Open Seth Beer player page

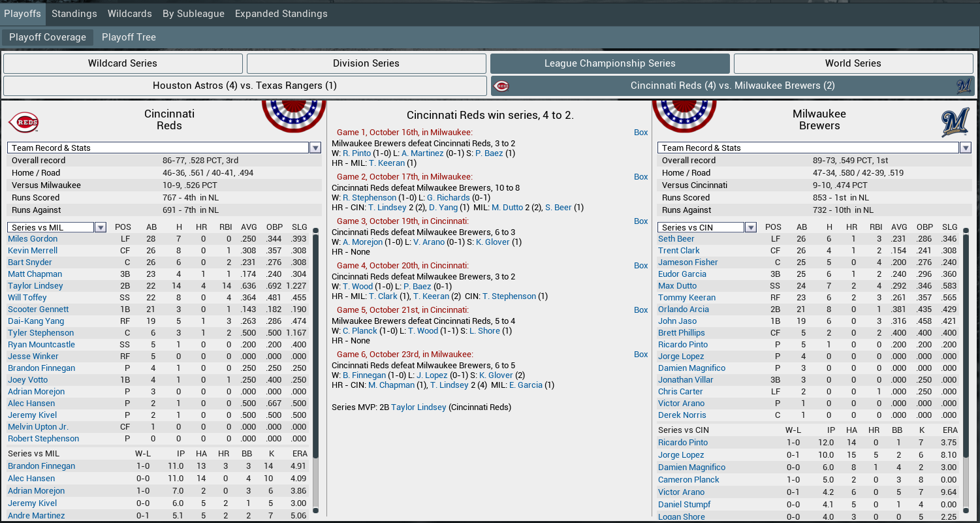[676, 239]
